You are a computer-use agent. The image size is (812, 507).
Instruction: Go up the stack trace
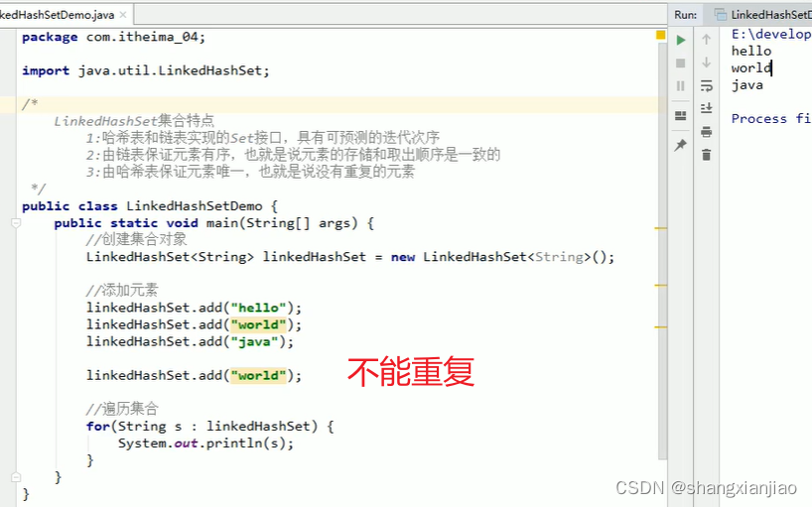(707, 40)
